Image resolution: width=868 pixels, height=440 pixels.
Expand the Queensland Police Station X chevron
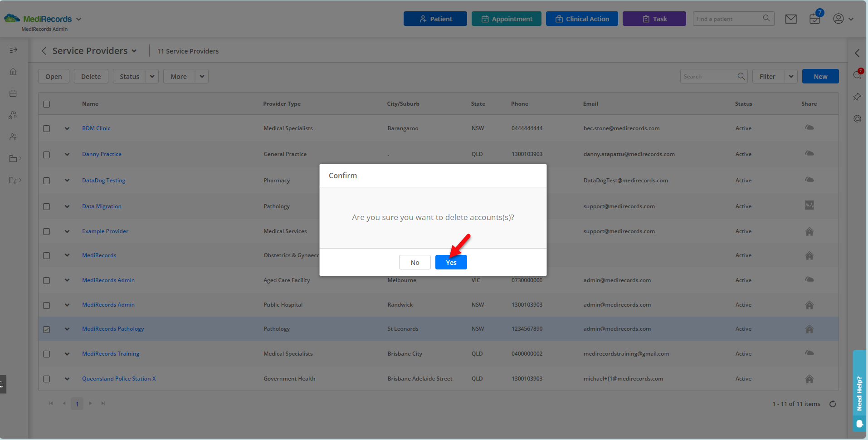click(67, 379)
